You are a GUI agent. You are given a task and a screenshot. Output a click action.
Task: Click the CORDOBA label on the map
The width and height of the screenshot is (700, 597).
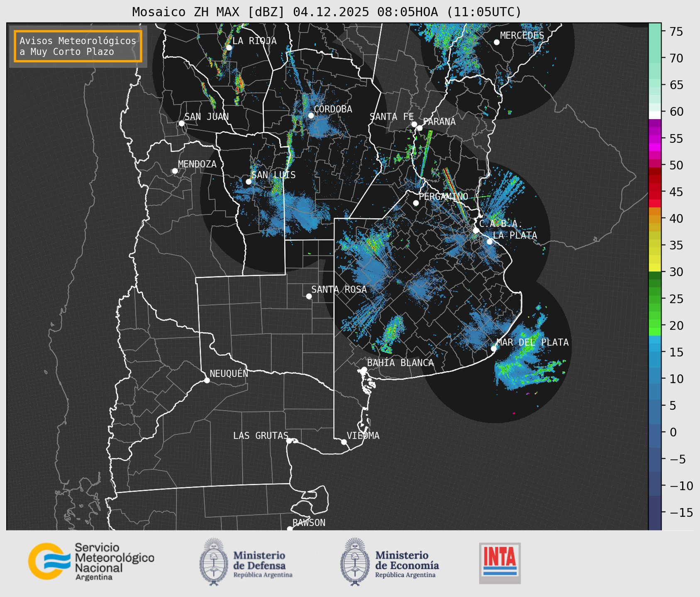point(333,109)
